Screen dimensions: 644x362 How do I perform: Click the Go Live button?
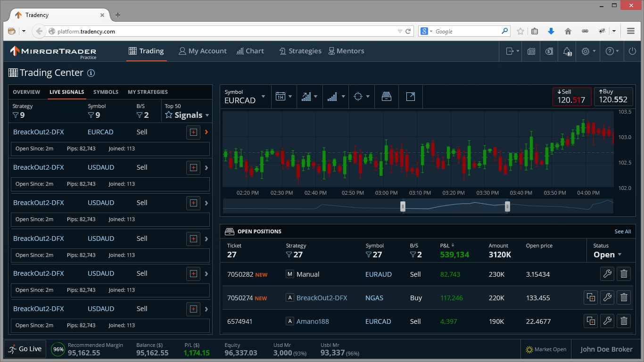[25, 349]
